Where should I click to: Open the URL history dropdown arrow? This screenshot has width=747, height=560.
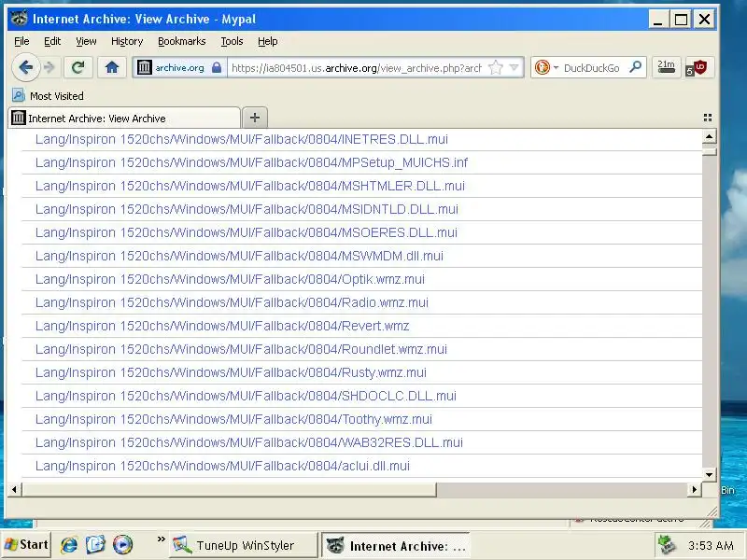[514, 67]
